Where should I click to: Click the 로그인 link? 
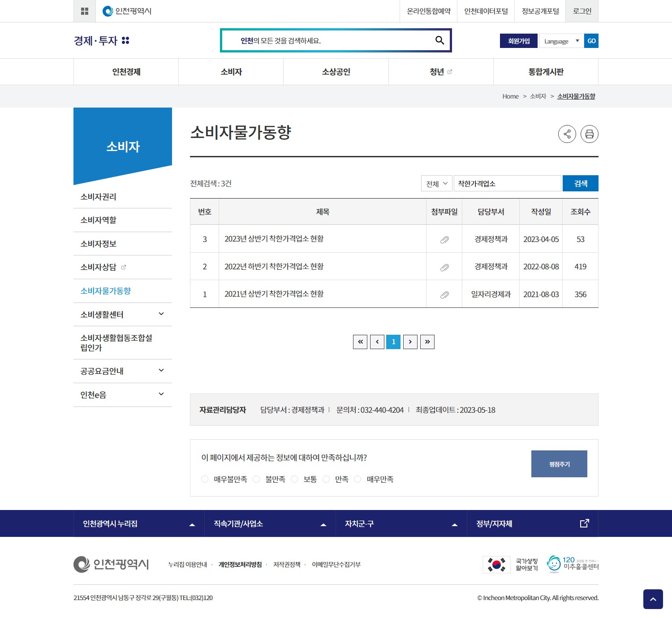[582, 11]
